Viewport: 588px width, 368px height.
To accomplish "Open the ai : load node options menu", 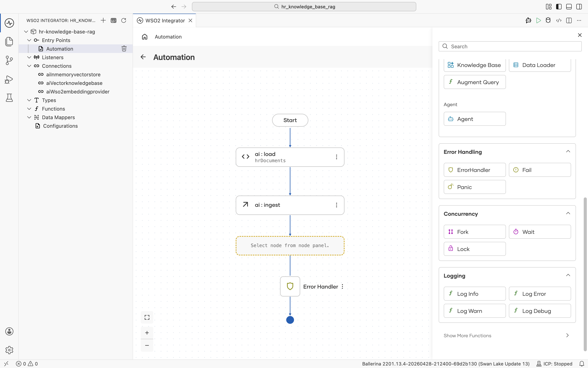I will pos(337,157).
